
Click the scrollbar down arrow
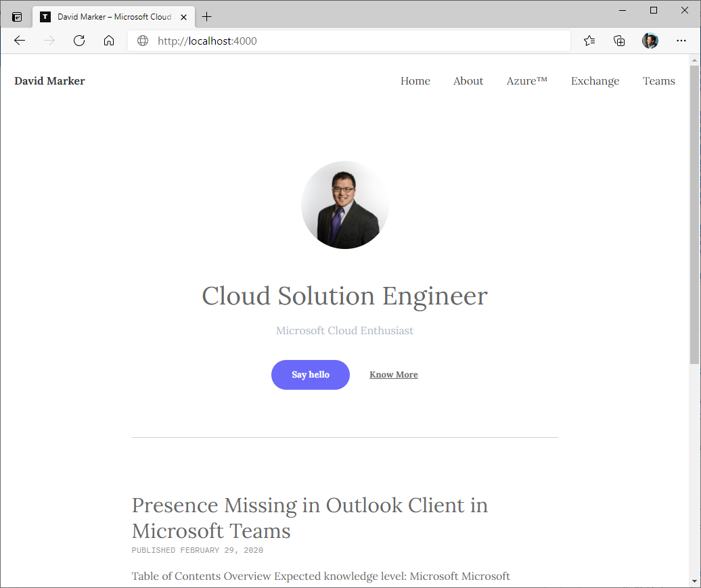pyautogui.click(x=694, y=582)
